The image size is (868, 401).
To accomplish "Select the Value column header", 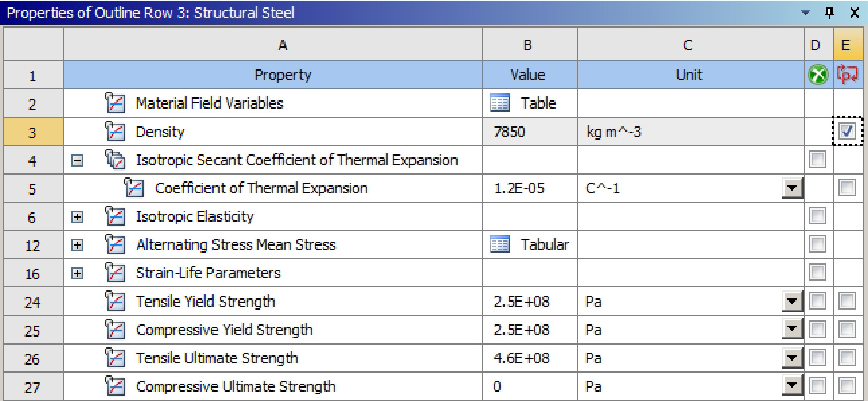I will tap(528, 75).
